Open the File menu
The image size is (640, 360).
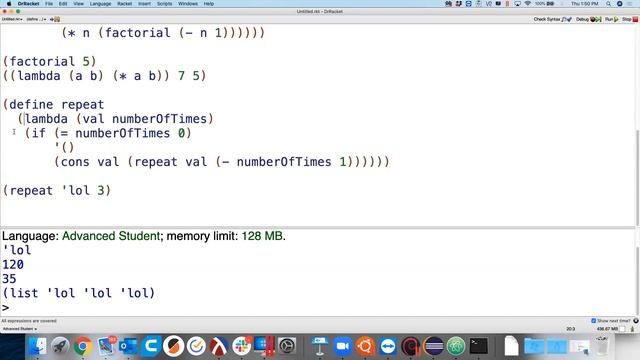(x=49, y=4)
